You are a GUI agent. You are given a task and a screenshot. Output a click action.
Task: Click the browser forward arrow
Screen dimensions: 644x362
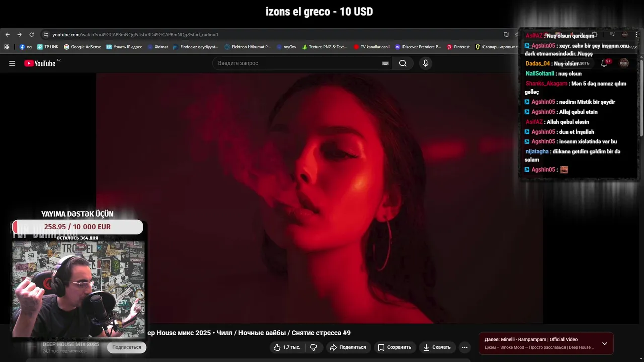coord(19,35)
